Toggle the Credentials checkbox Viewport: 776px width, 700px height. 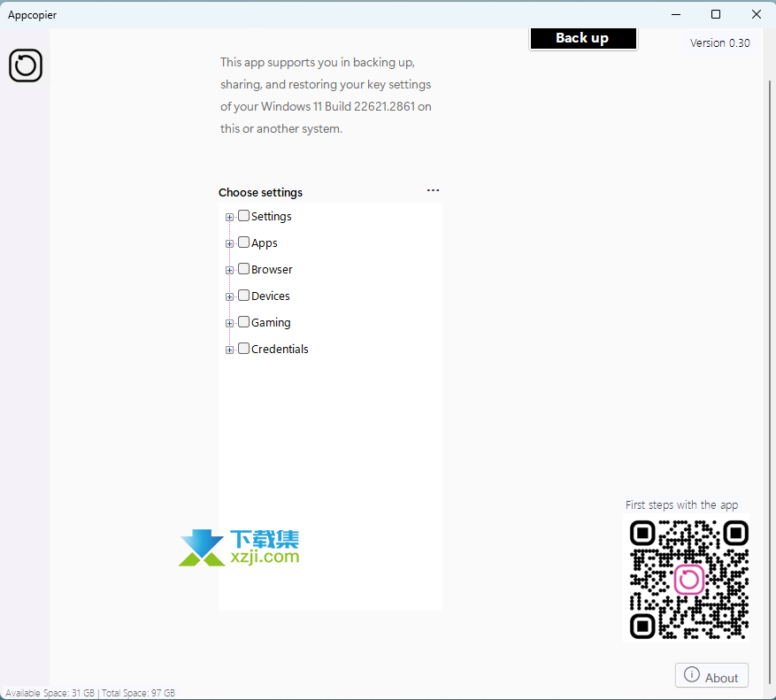click(x=243, y=349)
